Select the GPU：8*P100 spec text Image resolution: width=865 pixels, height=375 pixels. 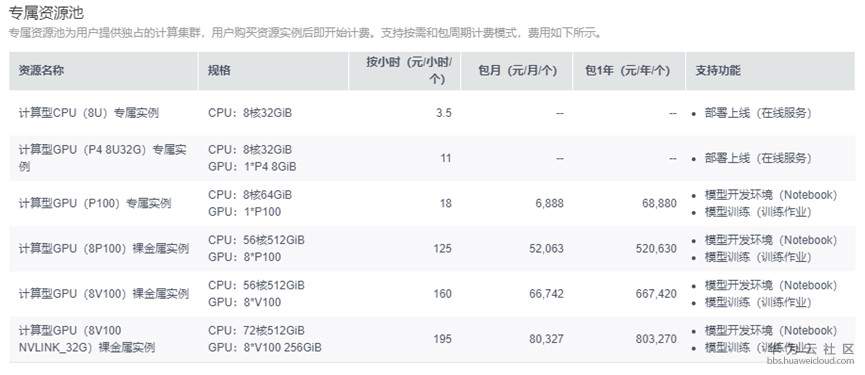click(x=244, y=257)
